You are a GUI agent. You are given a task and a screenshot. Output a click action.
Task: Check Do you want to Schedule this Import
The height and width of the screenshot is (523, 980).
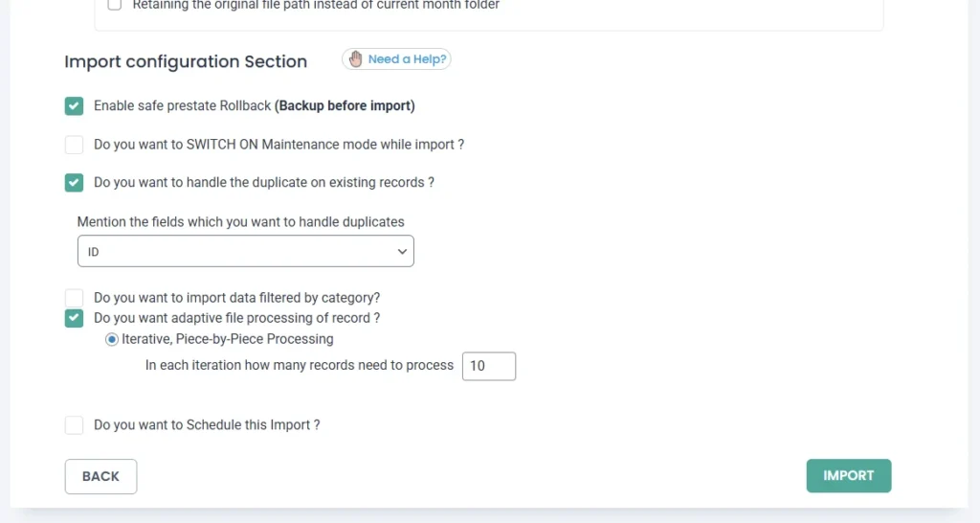pyautogui.click(x=75, y=425)
